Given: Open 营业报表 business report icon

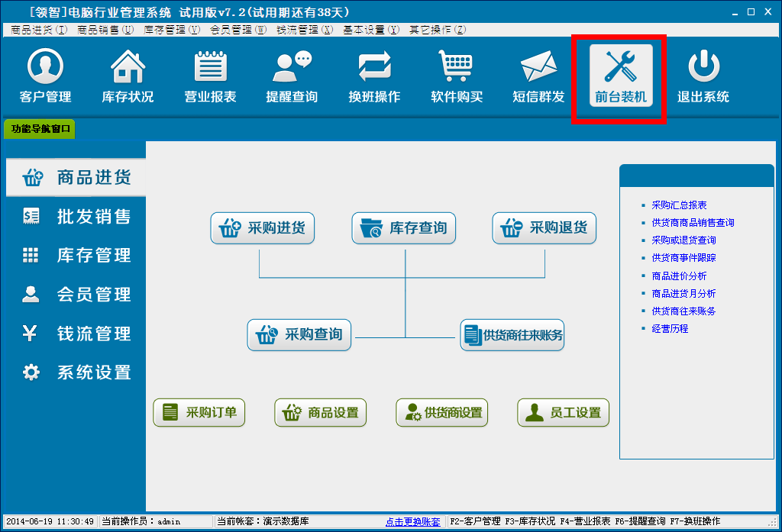Looking at the screenshot, I should tap(210, 77).
